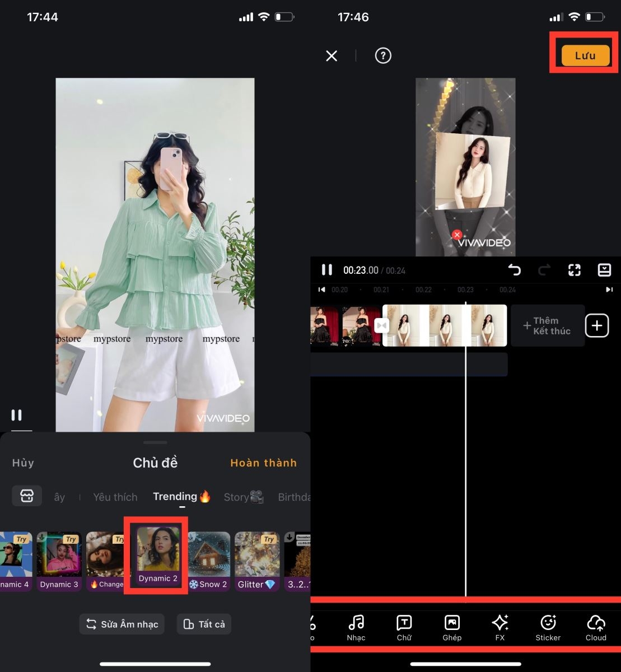621x672 pixels.
Task: Select the Ghép overlay tool
Action: (x=452, y=627)
